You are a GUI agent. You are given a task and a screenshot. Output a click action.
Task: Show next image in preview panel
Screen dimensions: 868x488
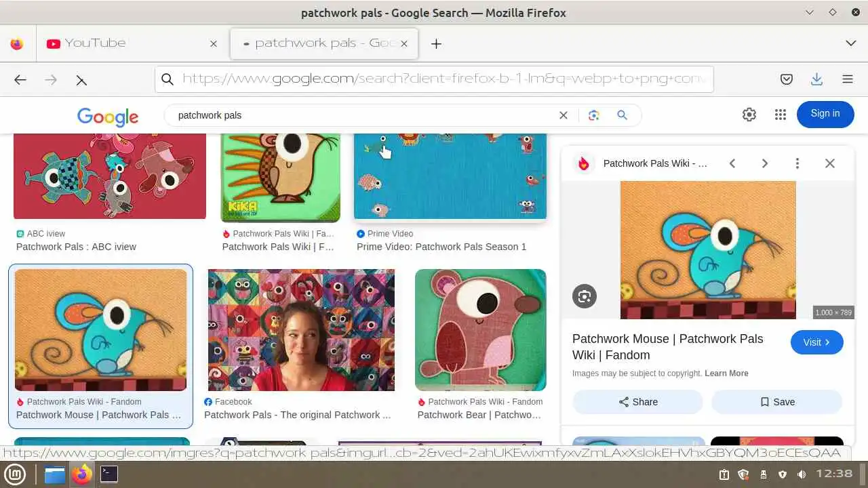pos(765,163)
